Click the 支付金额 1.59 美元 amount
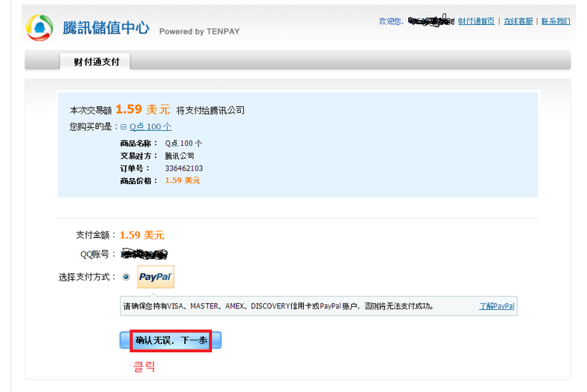 [142, 235]
